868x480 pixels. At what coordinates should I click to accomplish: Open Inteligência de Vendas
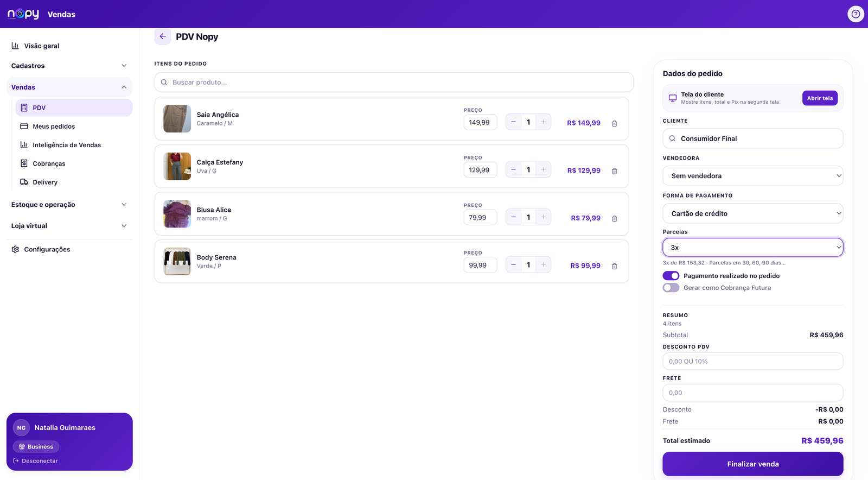74,145
